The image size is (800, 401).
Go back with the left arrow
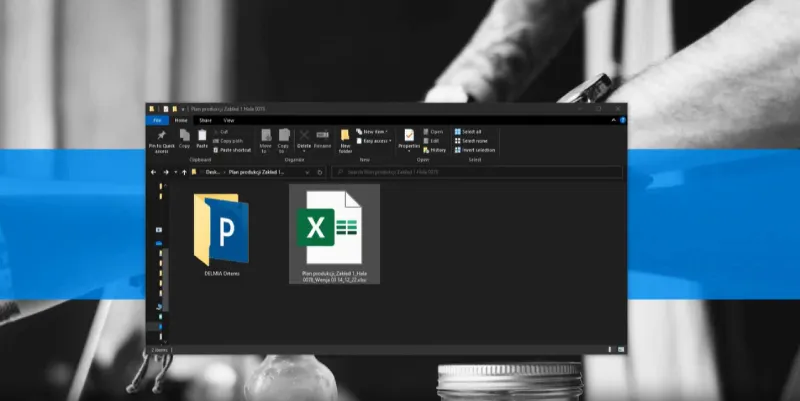click(154, 172)
